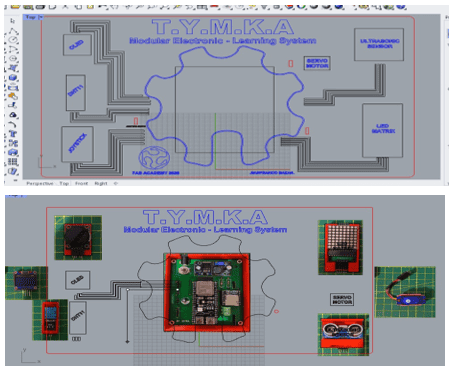Select the FAB ACADEMY 2020 text
Screen dimensions: 450x371
tap(156, 173)
